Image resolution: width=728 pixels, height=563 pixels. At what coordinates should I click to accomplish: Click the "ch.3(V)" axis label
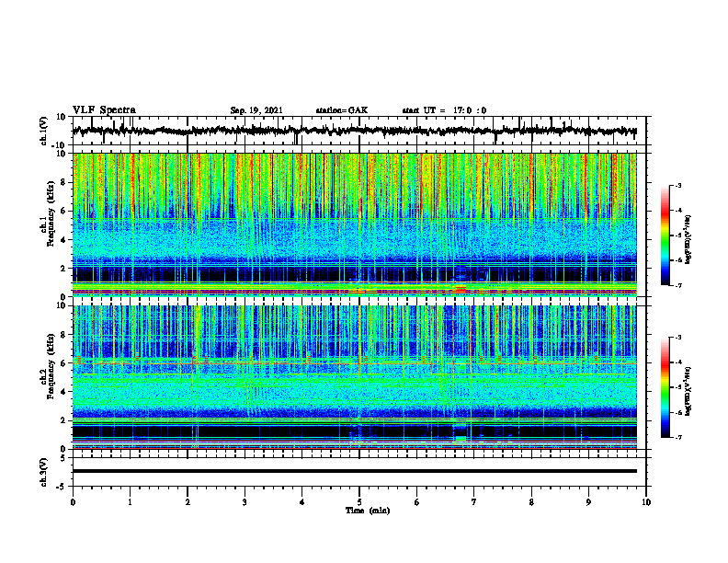(44, 472)
